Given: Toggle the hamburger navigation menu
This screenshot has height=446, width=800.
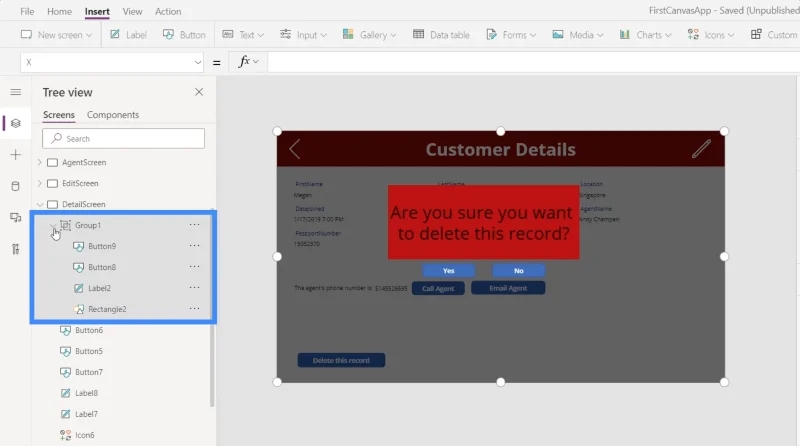Looking at the screenshot, I should (16, 92).
